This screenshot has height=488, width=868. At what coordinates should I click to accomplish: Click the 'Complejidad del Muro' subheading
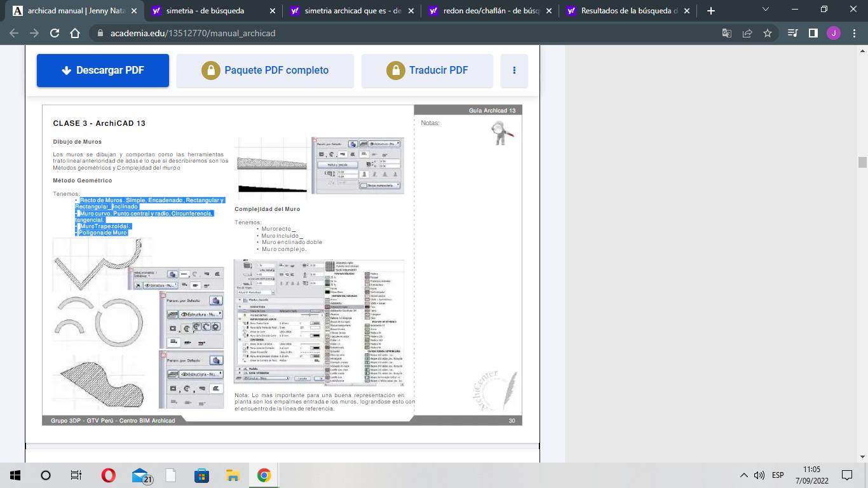(268, 209)
